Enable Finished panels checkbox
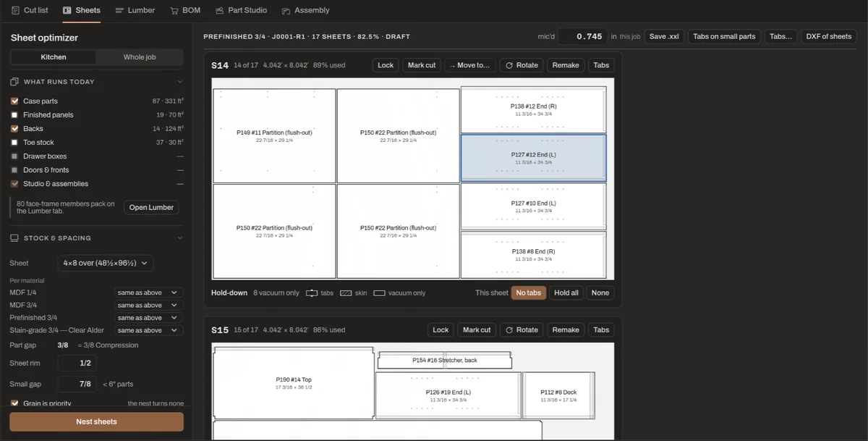The height and width of the screenshot is (441, 868). click(14, 115)
